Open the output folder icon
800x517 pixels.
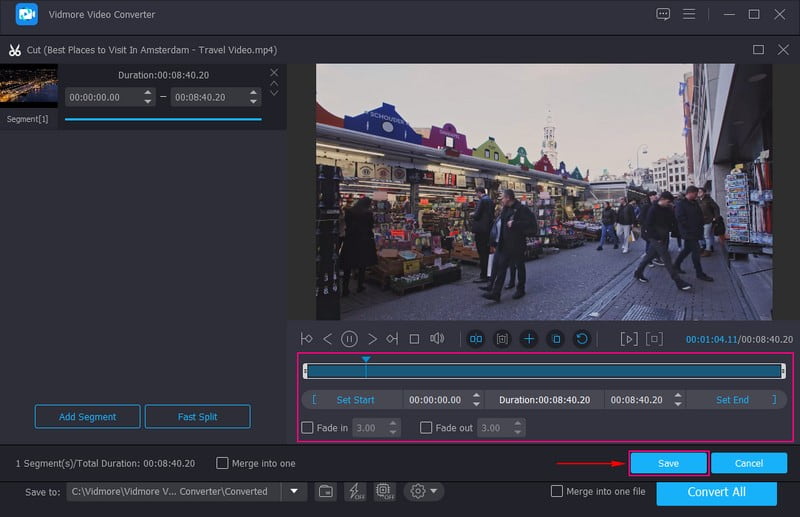325,491
